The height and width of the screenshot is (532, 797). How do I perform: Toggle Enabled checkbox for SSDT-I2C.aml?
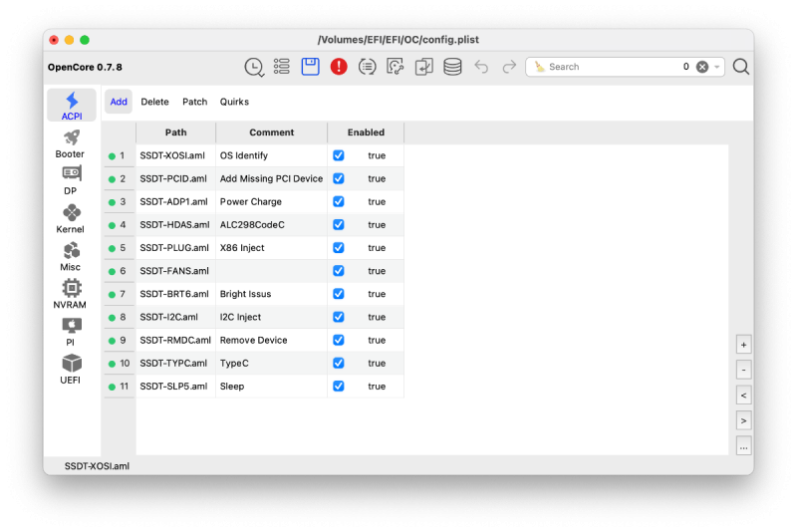tap(339, 317)
